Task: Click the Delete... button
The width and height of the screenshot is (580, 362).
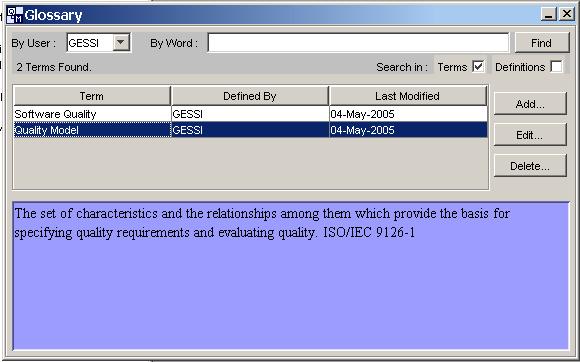Action: pyautogui.click(x=530, y=166)
